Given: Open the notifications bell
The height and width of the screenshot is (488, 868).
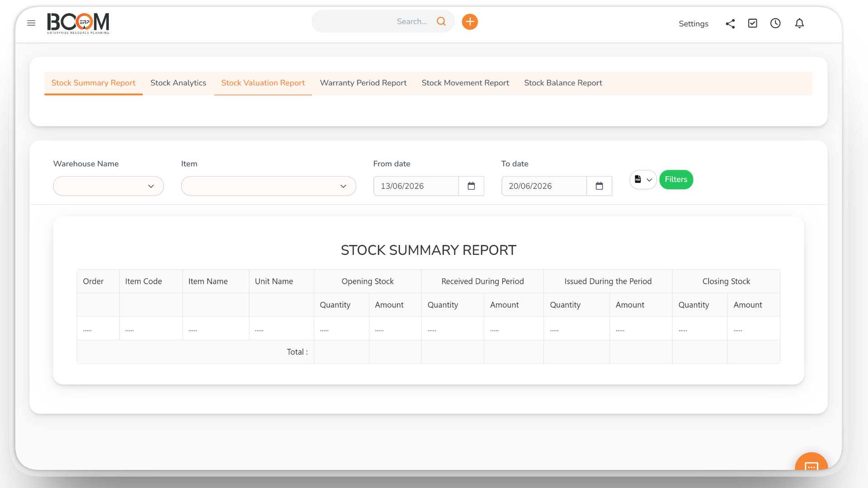Looking at the screenshot, I should [x=799, y=23].
